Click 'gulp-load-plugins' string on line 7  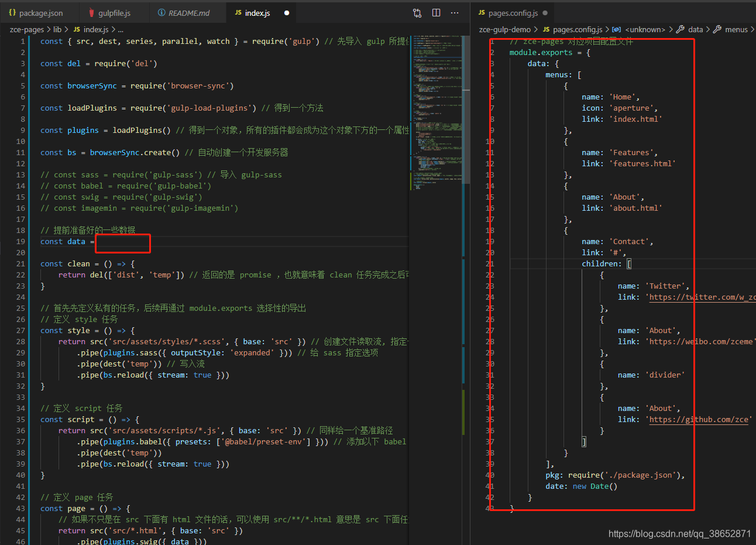coord(211,108)
